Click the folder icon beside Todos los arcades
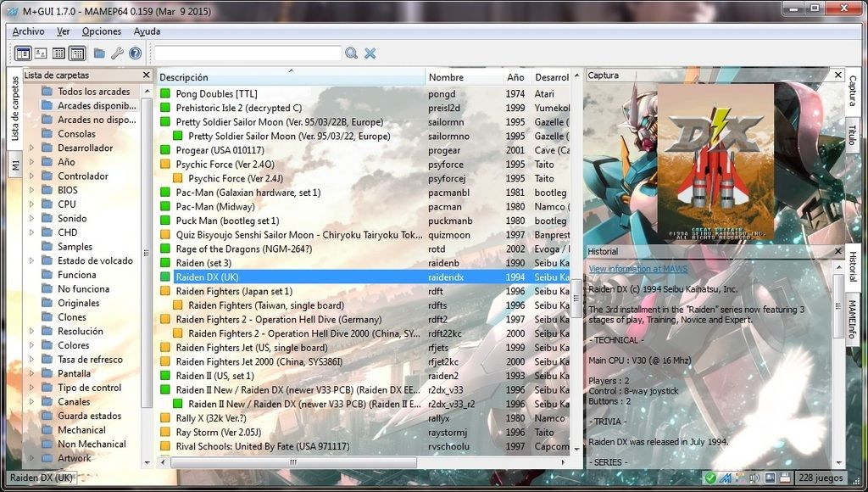868x492 pixels. 47,92
